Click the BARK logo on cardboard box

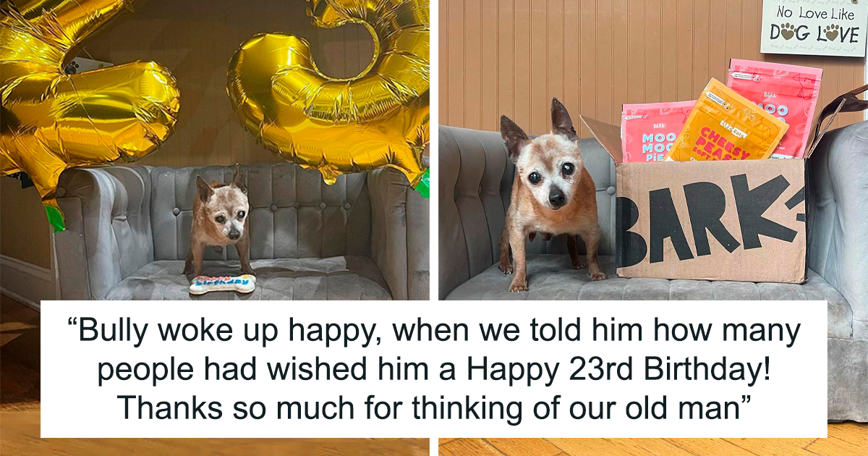[x=712, y=217]
